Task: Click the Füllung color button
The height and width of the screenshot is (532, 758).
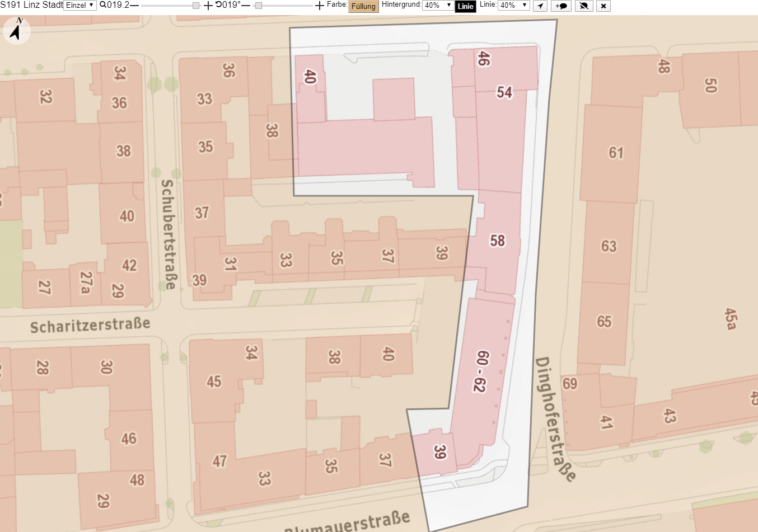Action: click(x=363, y=6)
